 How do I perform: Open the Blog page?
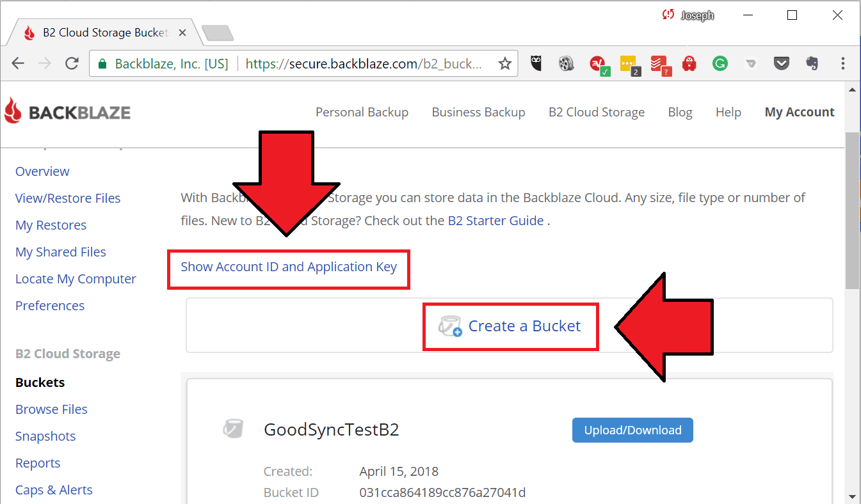tap(680, 112)
